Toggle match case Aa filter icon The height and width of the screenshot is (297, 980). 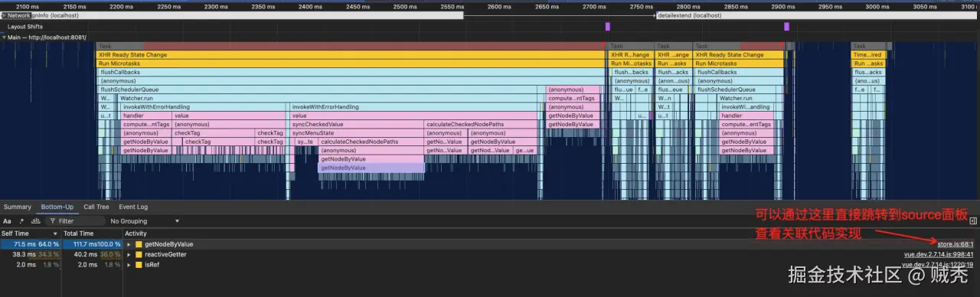8,221
